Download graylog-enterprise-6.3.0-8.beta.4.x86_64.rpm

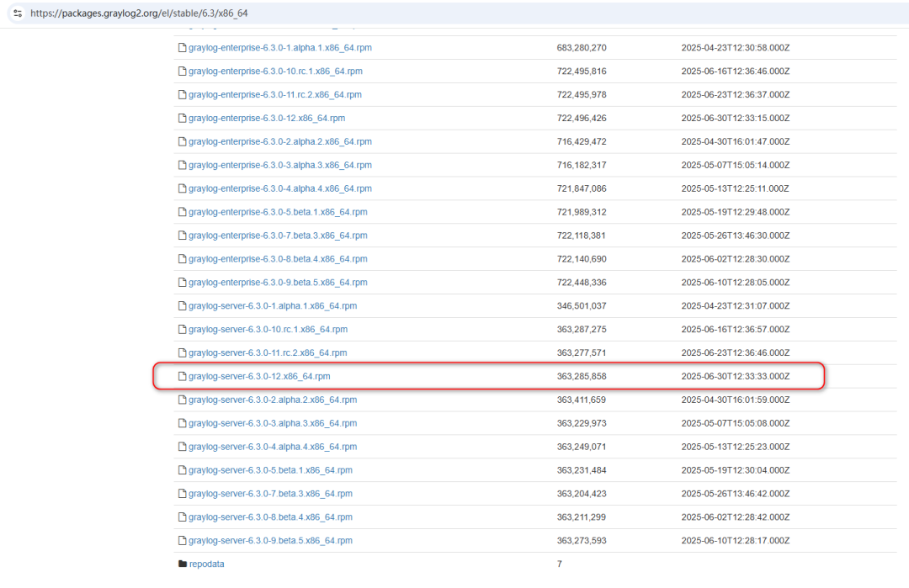278,259
